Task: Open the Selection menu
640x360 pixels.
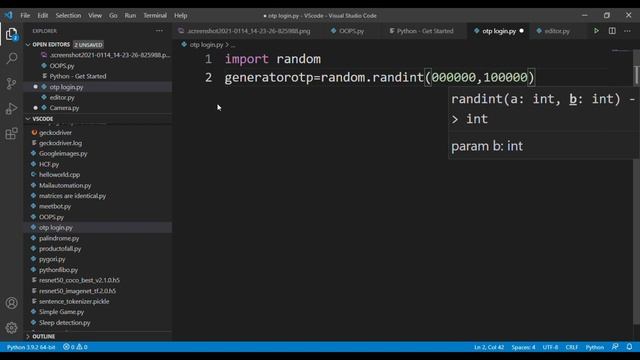Action: (68, 16)
